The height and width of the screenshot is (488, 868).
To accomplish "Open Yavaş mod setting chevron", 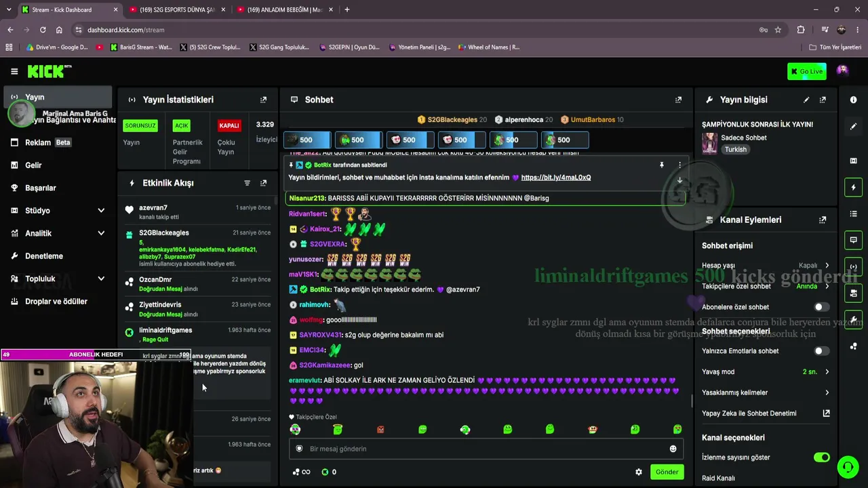I will pyautogui.click(x=827, y=371).
